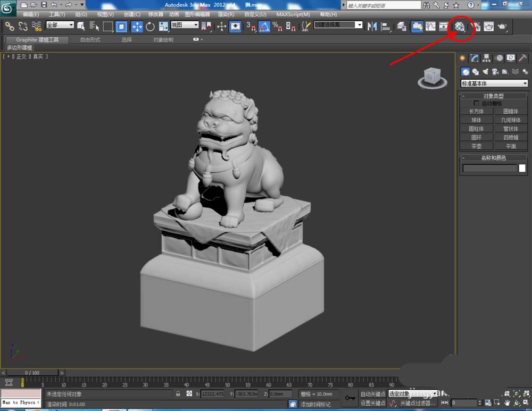Viewport: 532px width, 411px height.
Task: Open the Material Editor icon
Action: pyautogui.click(x=460, y=27)
